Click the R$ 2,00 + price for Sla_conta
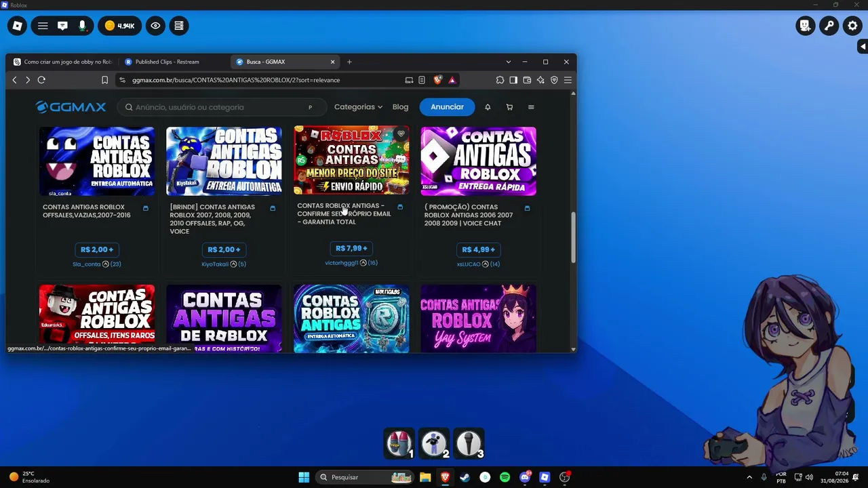The image size is (868, 488). (97, 249)
